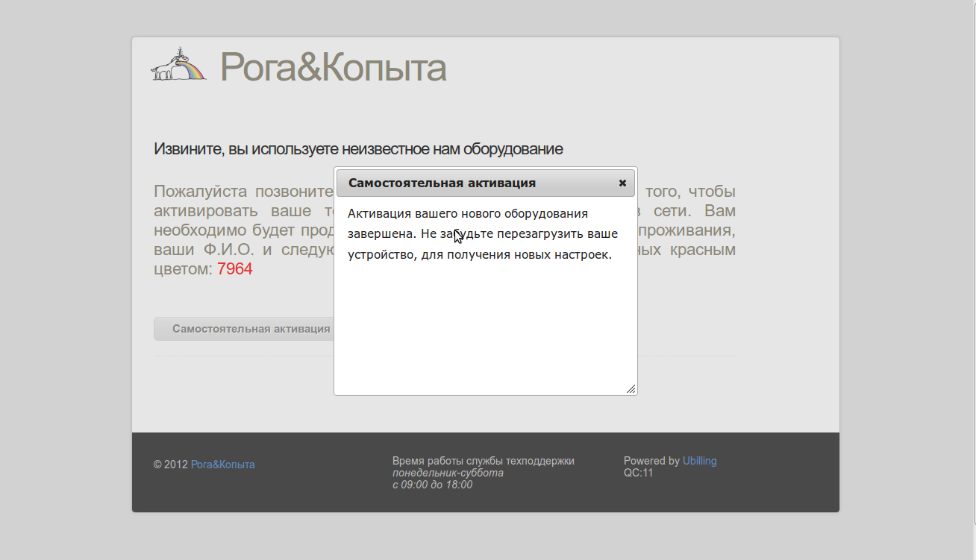Click the red code 7964
This screenshot has width=976, height=560.
(235, 269)
